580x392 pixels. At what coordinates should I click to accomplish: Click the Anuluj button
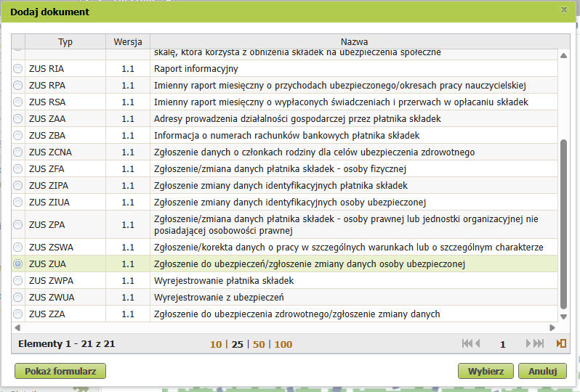(x=543, y=371)
